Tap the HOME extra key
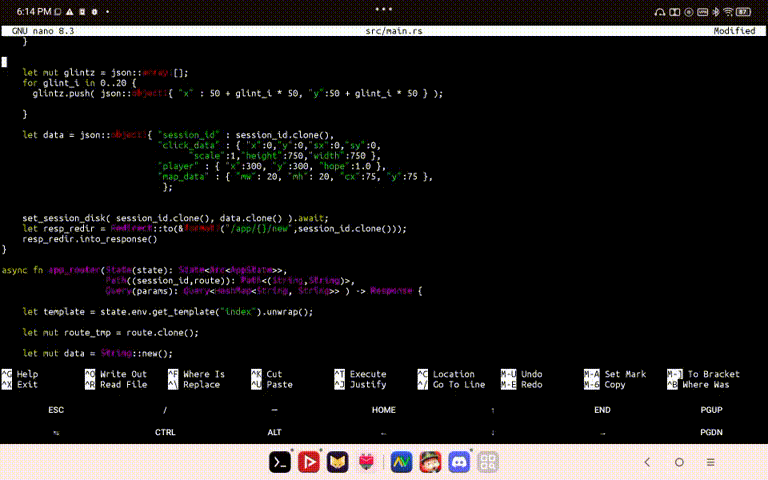The height and width of the screenshot is (480, 768). (384, 410)
